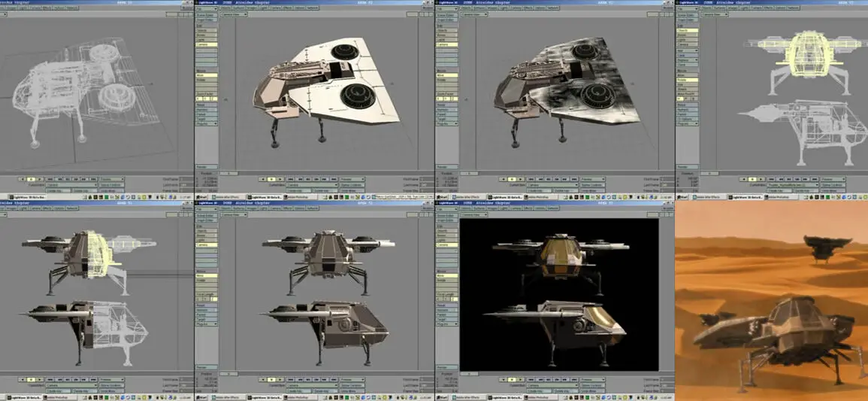Open Adobe Photoshop taskbar item below weathered chopper
868x401 pixels.
537,196
